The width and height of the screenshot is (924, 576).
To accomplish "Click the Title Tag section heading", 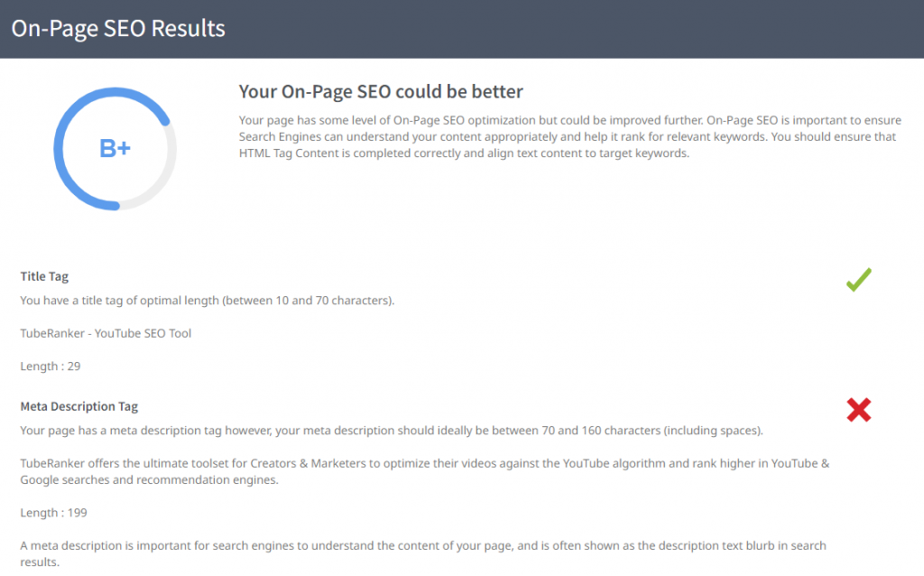I will pyautogui.click(x=44, y=277).
